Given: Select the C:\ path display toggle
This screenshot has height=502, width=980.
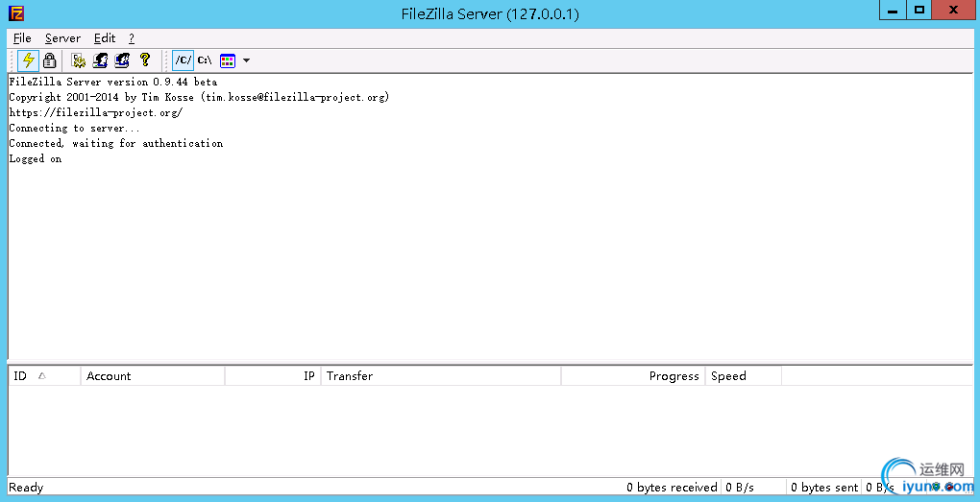Looking at the screenshot, I should click(205, 60).
